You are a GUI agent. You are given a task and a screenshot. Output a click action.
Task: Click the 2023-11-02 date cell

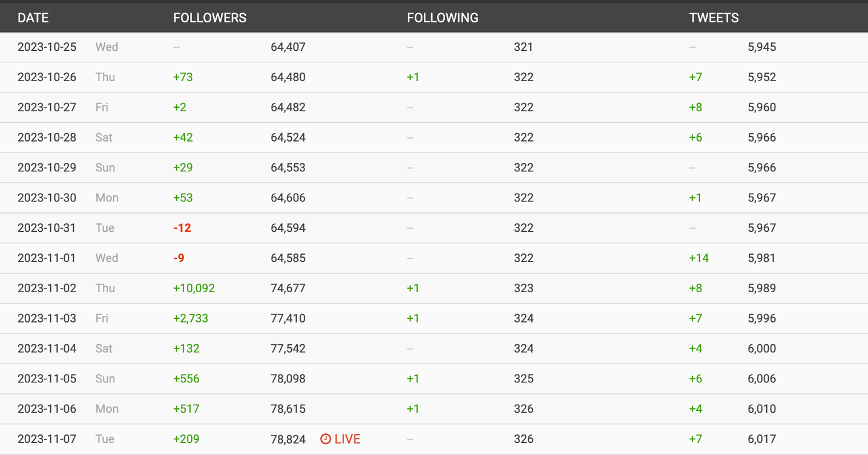[47, 288]
